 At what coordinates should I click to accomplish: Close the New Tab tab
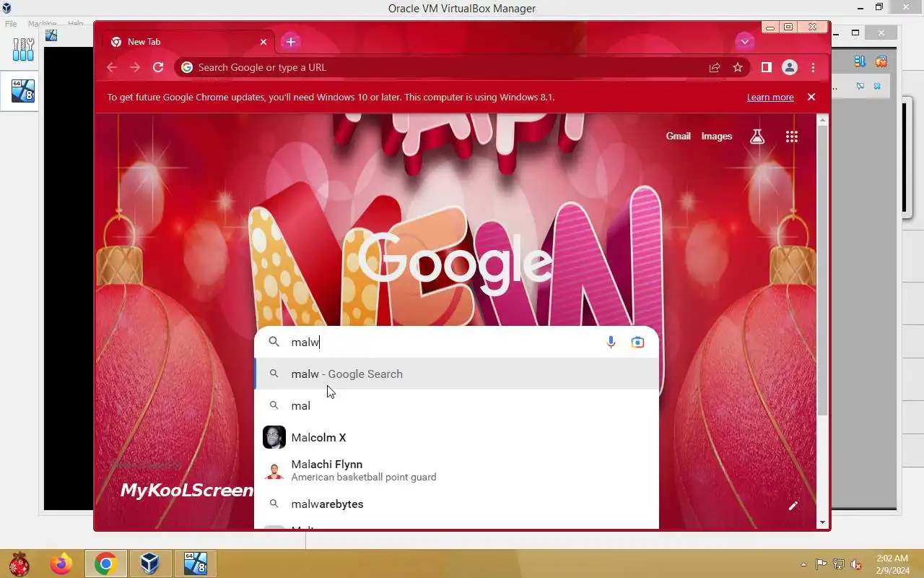[263, 42]
